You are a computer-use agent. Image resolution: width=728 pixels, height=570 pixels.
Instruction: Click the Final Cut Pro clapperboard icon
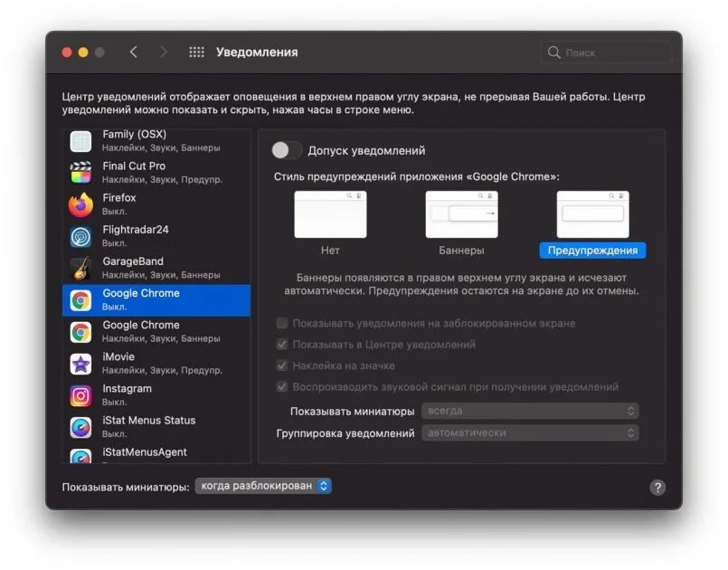(80, 172)
